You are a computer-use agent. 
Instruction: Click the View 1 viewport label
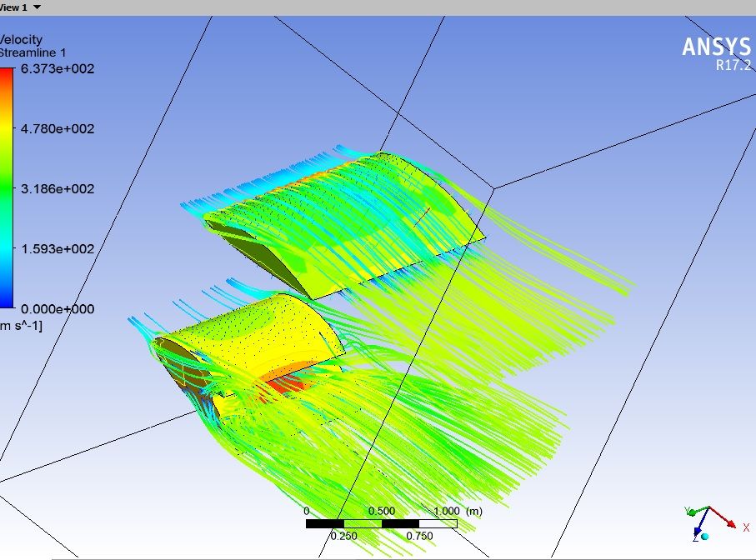click(x=13, y=7)
